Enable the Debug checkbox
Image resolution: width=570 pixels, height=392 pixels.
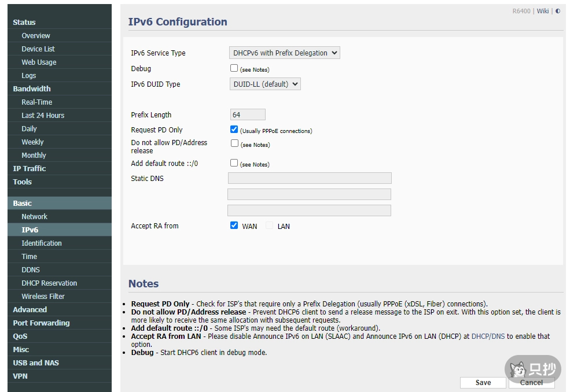234,68
